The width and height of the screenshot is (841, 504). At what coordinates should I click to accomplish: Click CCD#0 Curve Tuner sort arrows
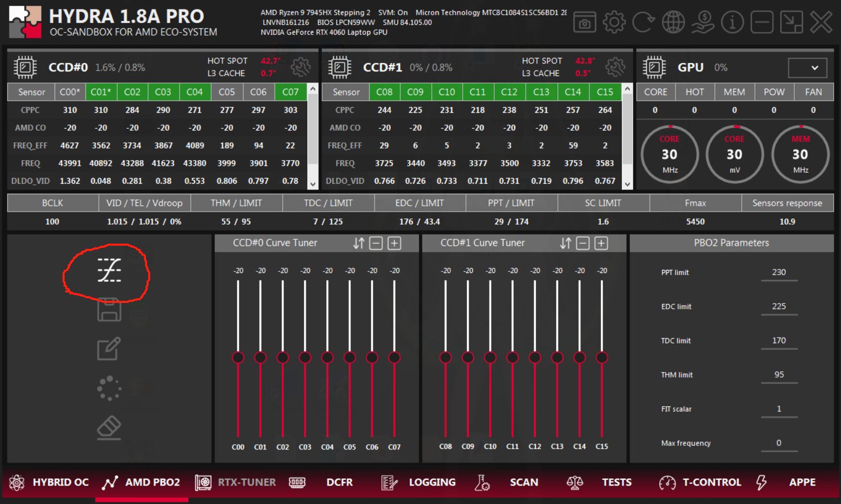coord(359,243)
